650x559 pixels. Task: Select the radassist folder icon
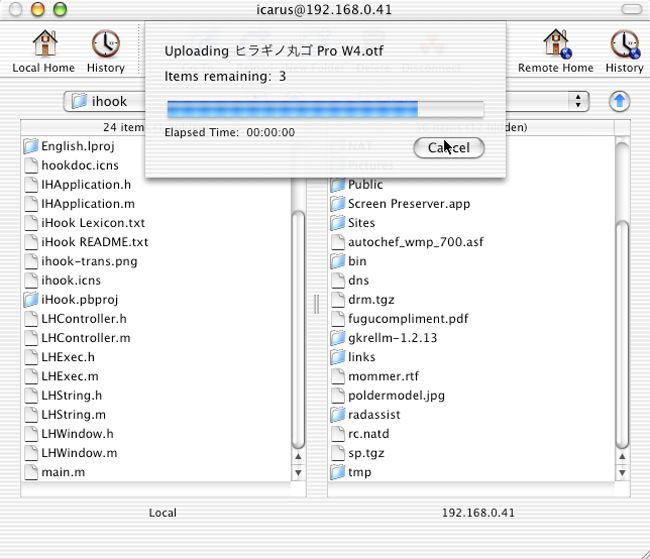[338, 414]
